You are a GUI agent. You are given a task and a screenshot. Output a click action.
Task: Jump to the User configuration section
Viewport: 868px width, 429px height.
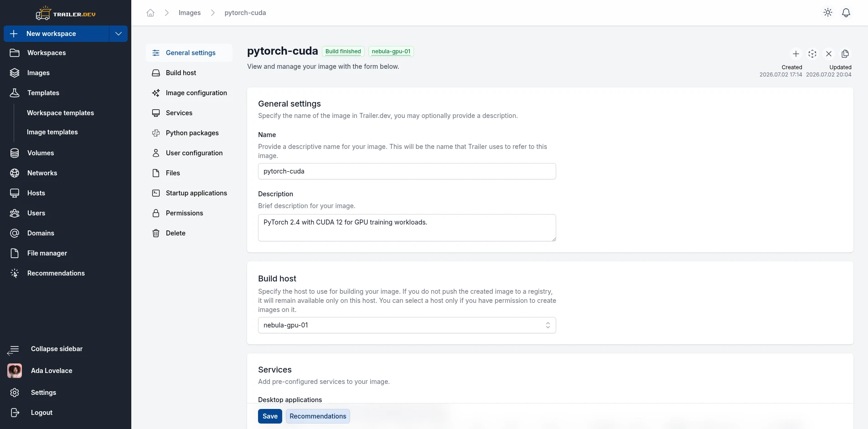click(189, 153)
